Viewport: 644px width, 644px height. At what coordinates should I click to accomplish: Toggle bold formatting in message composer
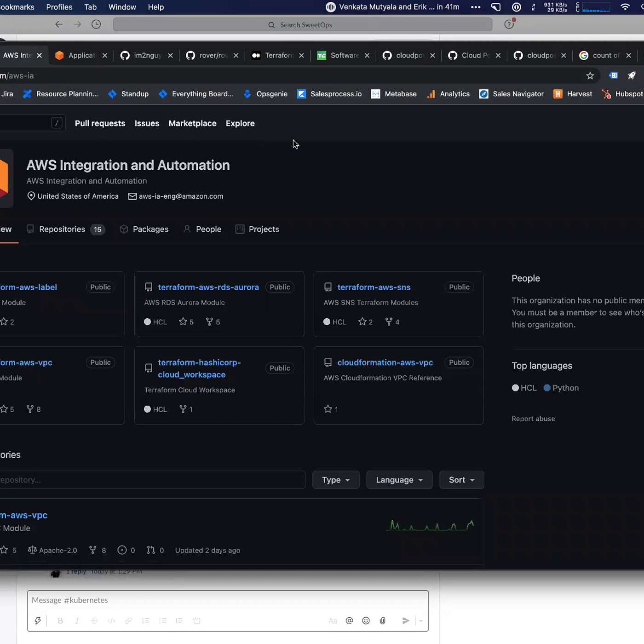(60, 621)
